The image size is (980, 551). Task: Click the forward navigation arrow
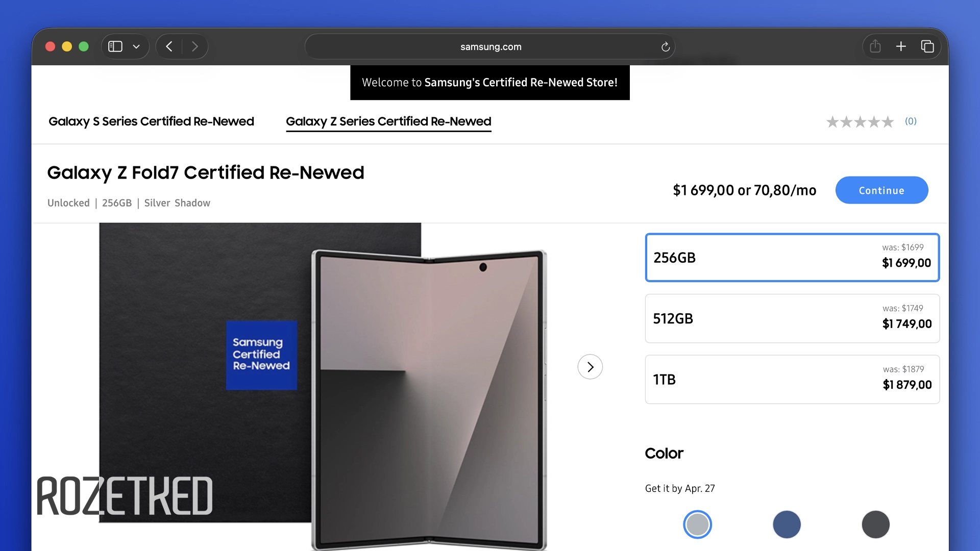coord(195,46)
